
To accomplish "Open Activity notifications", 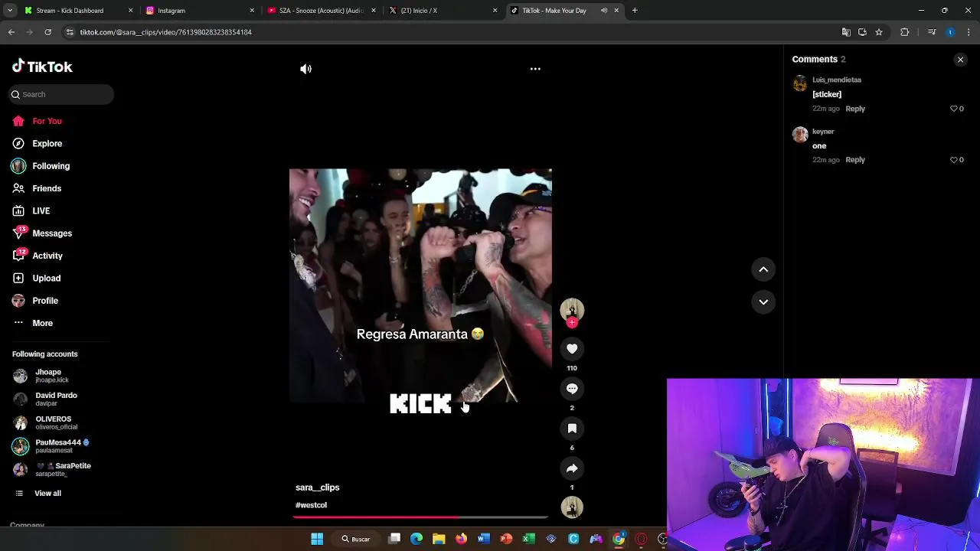I will (x=47, y=256).
